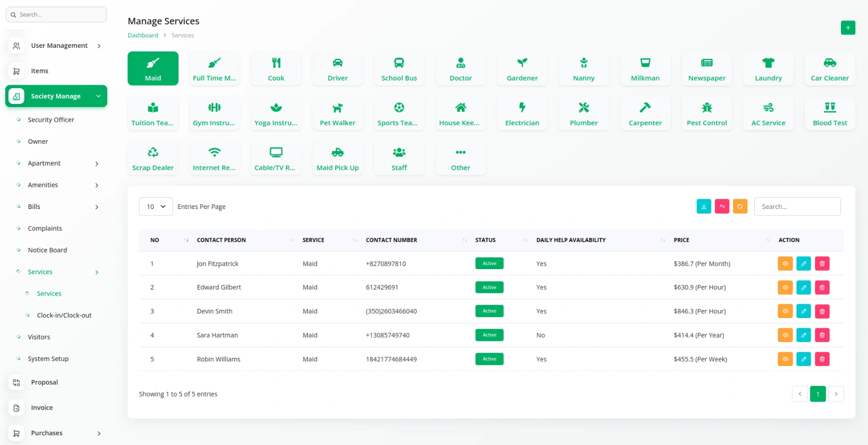Select the Pest Control service tile
This screenshot has height=445, width=868.
[x=707, y=113]
